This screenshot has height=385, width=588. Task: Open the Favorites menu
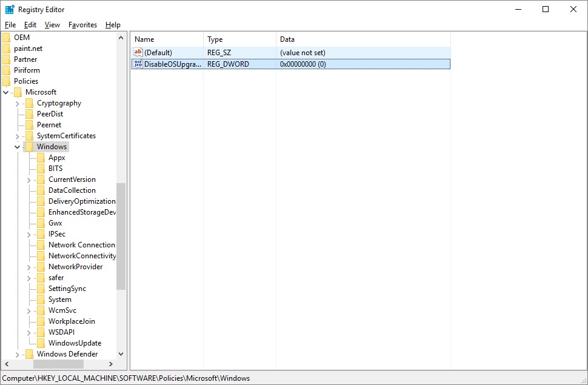point(82,25)
